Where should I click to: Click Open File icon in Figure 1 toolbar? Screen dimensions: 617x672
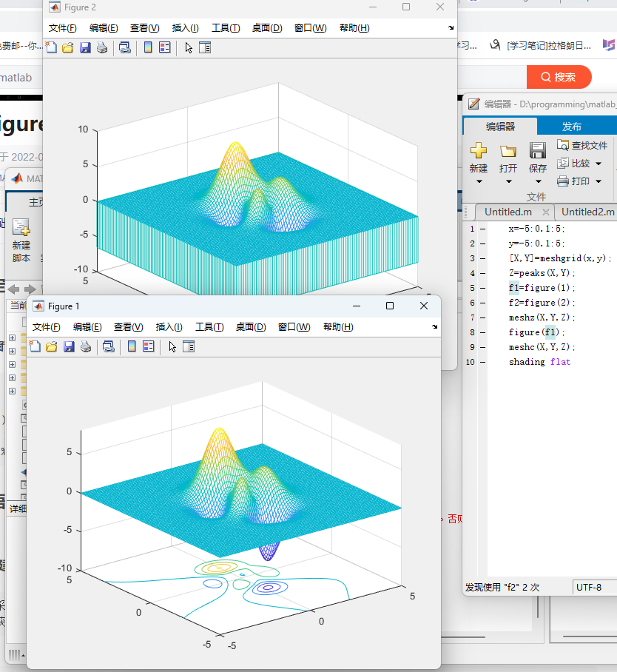[52, 346]
